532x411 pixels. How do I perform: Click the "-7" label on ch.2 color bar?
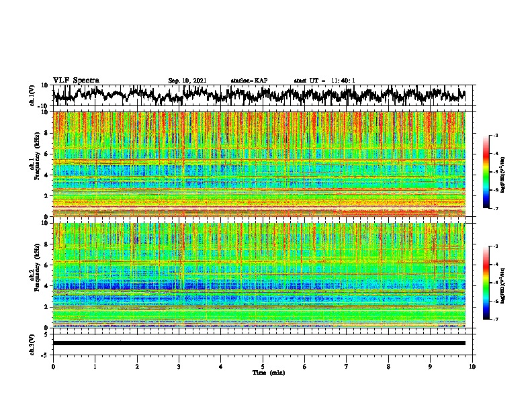pos(496,319)
